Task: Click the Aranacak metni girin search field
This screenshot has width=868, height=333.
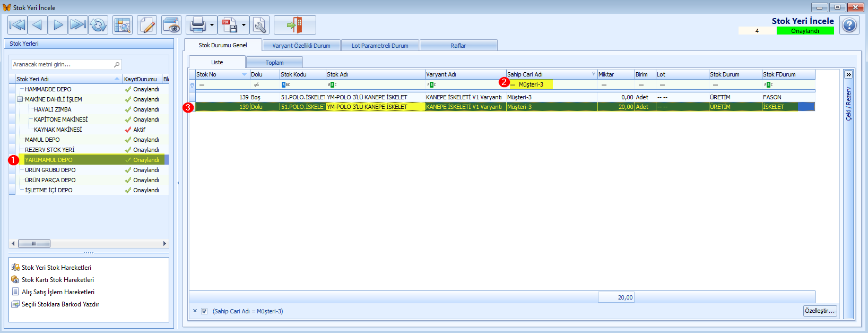Action: pyautogui.click(x=67, y=64)
